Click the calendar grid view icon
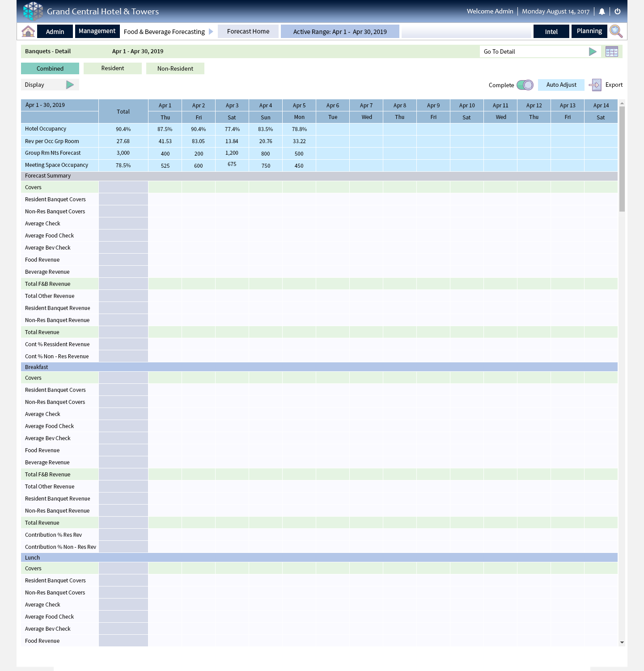This screenshot has width=644, height=671. [611, 51]
